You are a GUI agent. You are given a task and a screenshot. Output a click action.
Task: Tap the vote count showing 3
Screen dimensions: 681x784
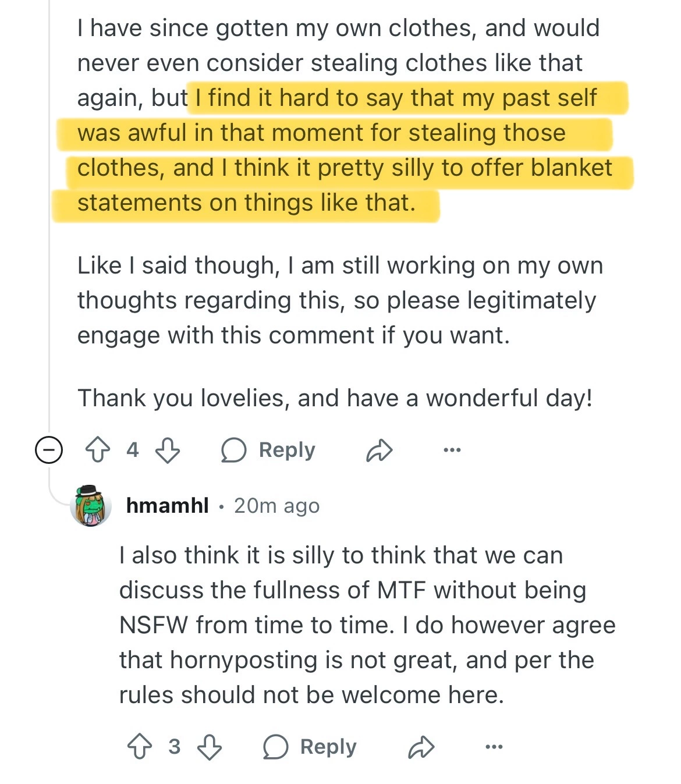[174, 746]
